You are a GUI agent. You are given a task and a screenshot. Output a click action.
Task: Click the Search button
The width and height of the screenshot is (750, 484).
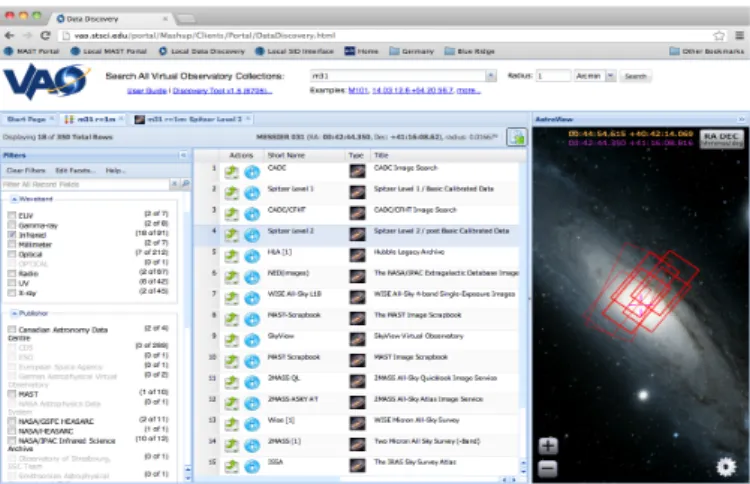(x=635, y=76)
